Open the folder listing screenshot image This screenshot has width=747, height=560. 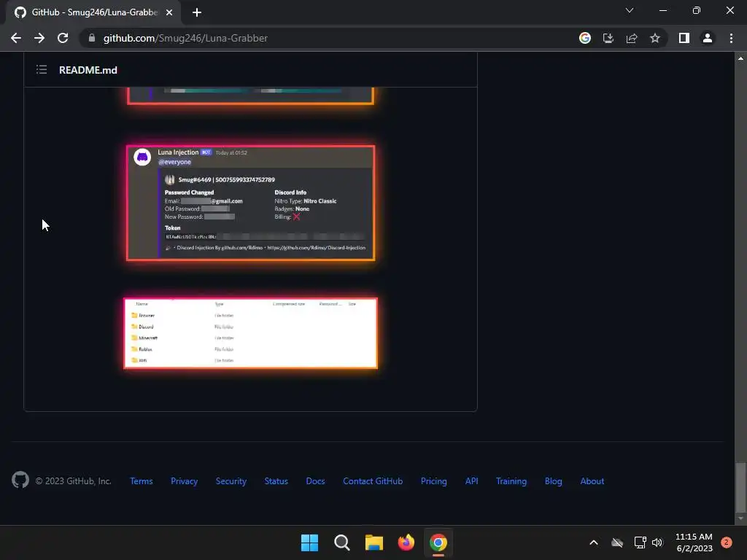point(251,333)
